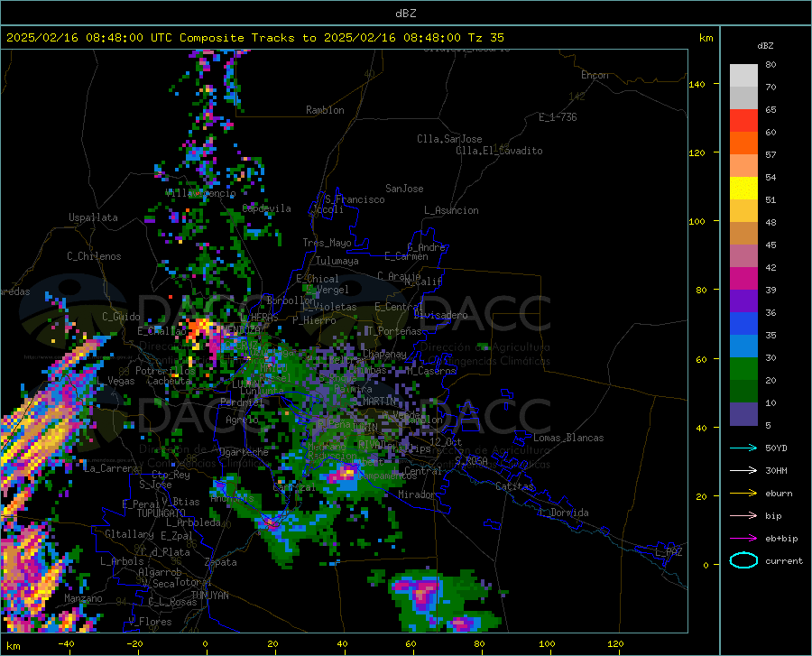Click the '57' label on the color scale
812x656 pixels.
coord(770,155)
